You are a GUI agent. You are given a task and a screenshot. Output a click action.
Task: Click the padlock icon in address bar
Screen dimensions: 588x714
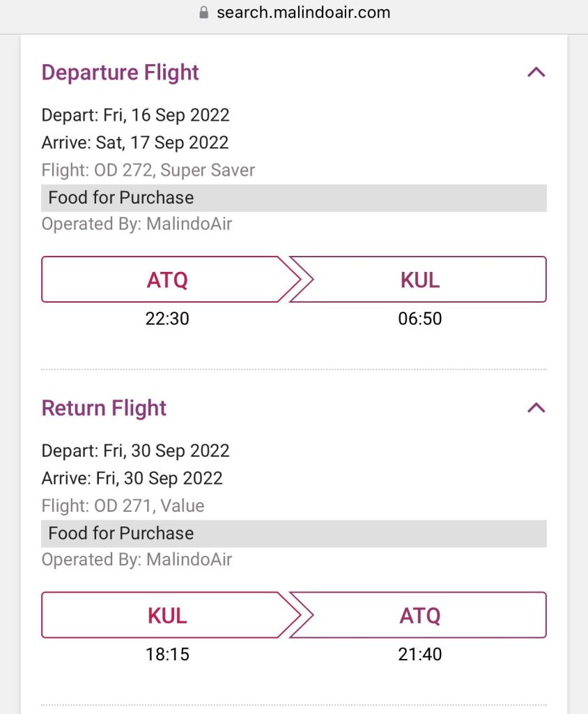click(203, 13)
